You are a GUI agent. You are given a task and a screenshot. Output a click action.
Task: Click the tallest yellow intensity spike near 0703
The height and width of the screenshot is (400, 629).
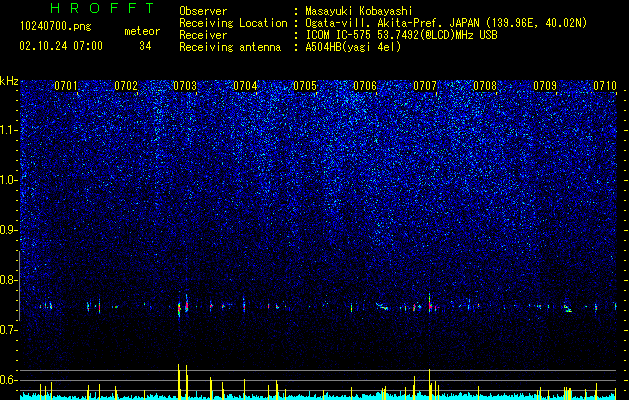click(179, 382)
